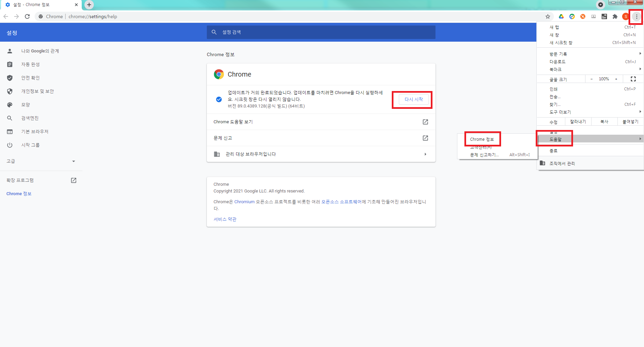The width and height of the screenshot is (644, 347).
Task: Focus the 설정 검색 search field
Action: pos(321,32)
